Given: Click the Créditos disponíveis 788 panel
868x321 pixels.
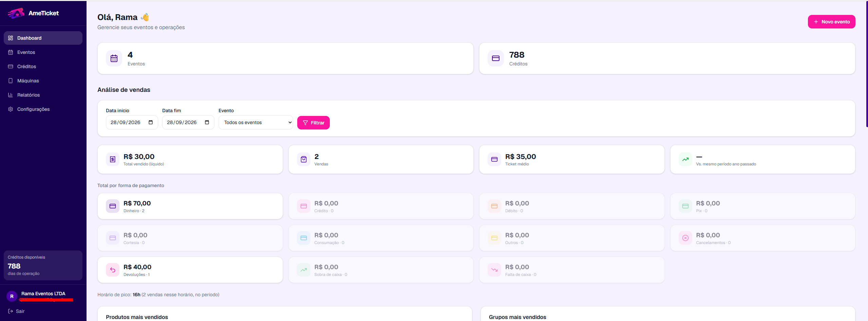Looking at the screenshot, I should (43, 265).
